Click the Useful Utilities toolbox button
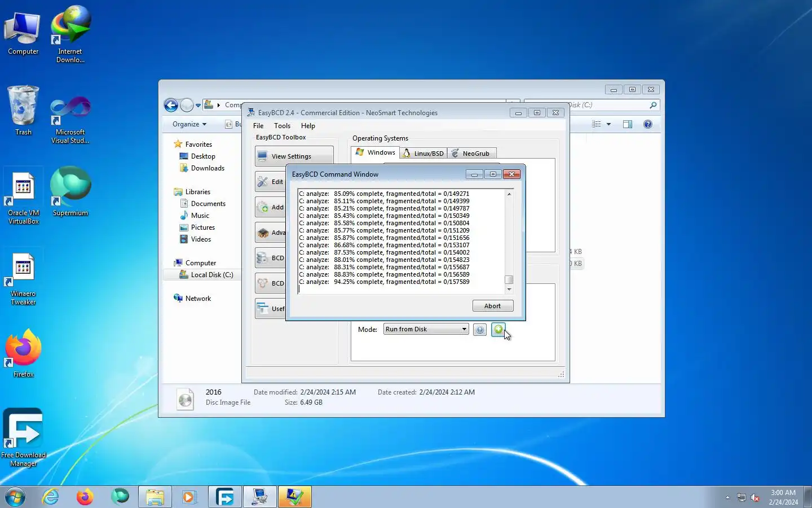 click(271, 308)
